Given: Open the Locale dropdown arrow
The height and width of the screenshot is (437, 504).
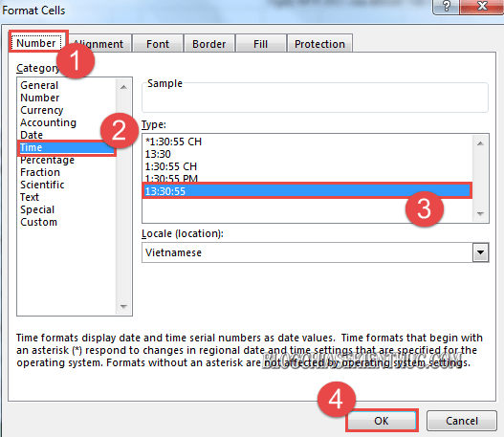Looking at the screenshot, I should click(x=480, y=252).
